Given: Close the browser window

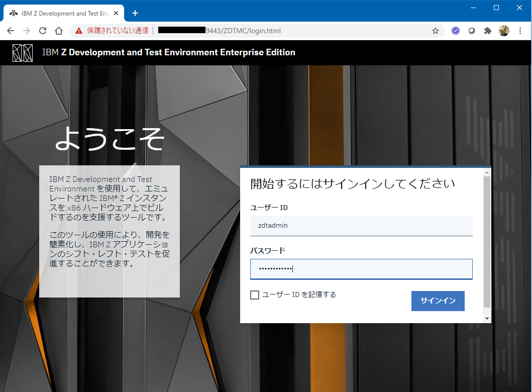Looking at the screenshot, I should click(519, 8).
